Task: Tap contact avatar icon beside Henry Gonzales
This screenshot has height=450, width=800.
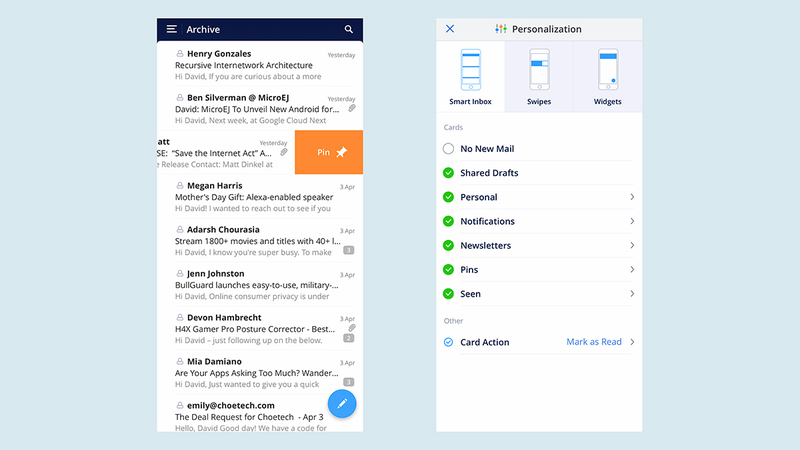Action: [x=180, y=53]
